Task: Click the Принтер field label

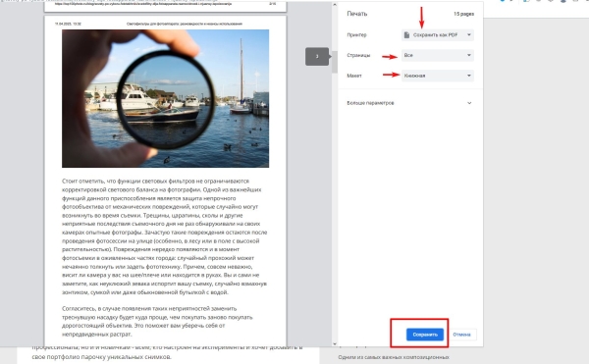Action: click(x=356, y=35)
